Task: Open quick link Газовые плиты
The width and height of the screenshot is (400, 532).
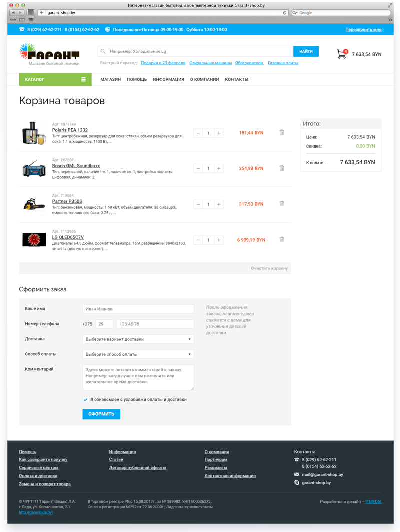Action: pyautogui.click(x=283, y=63)
